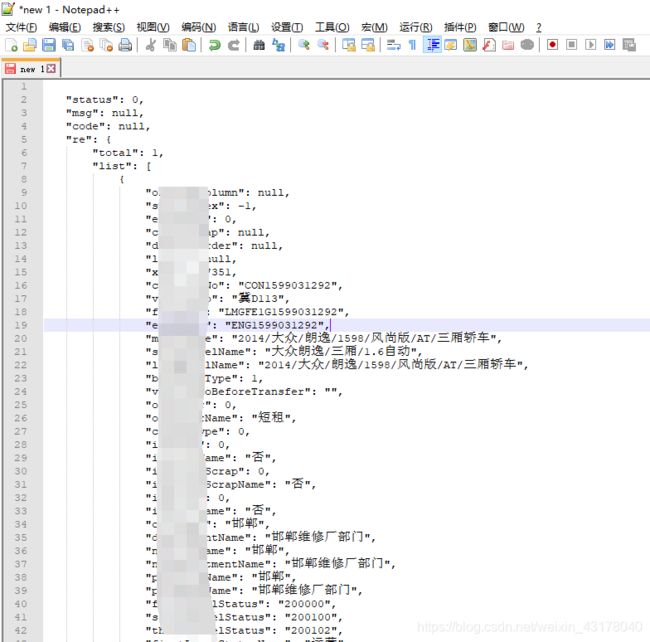This screenshot has width=650, height=642.
Task: Open the 视图(V) menu
Action: click(x=153, y=27)
